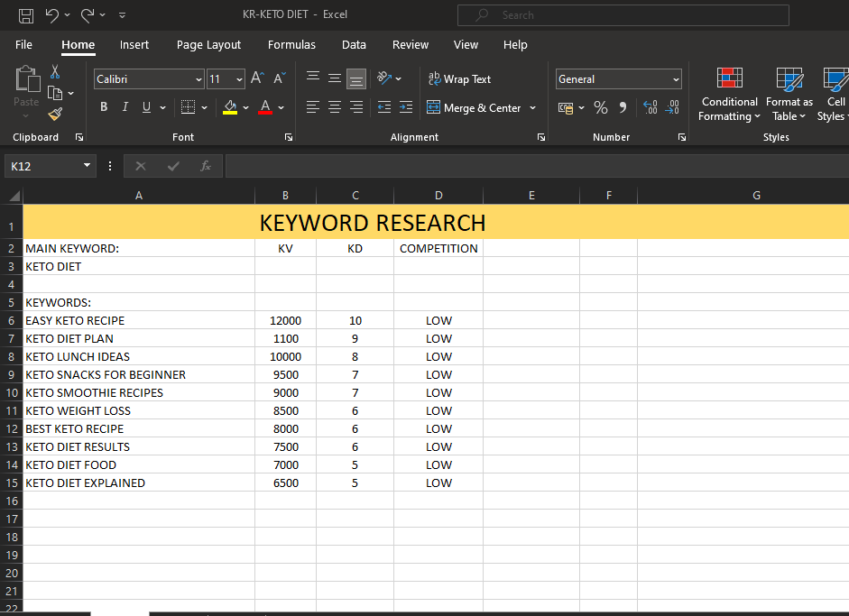Apply the yellow fill color swatch
Screen dimensions: 849x616
coord(230,107)
